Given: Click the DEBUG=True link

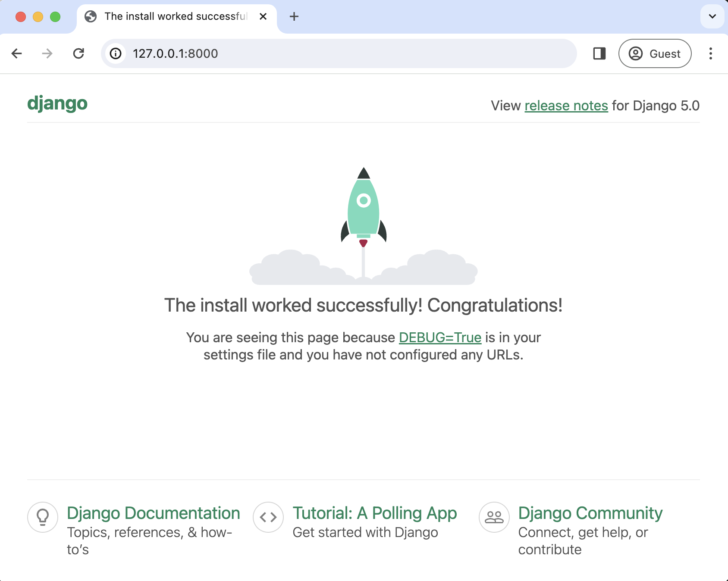Looking at the screenshot, I should [x=440, y=337].
